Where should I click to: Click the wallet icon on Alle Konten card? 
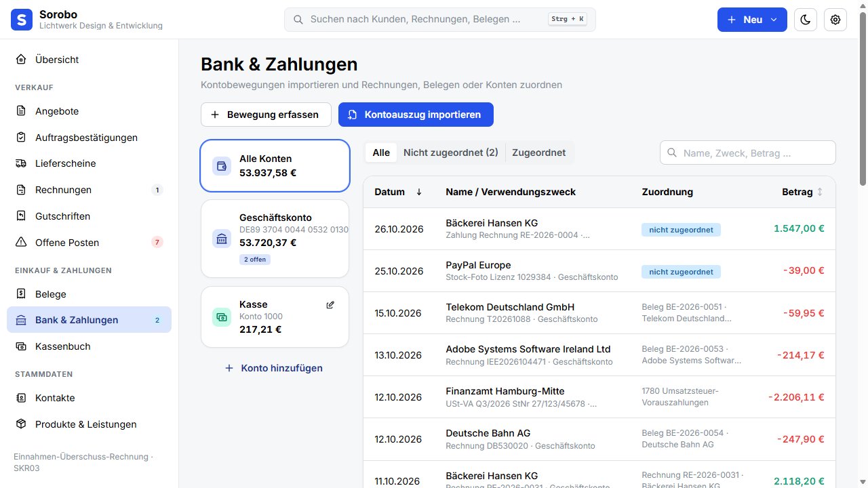(222, 166)
